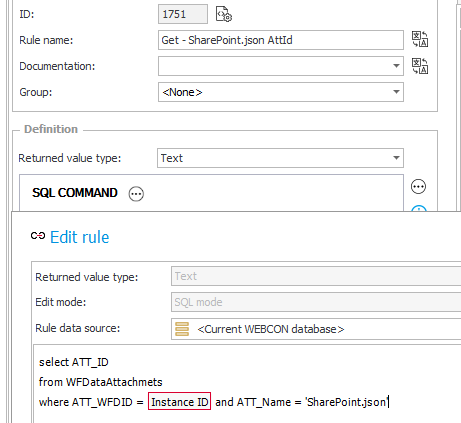The height and width of the screenshot is (423, 461).
Task: Click the 'Rule data source:' label
Action: tap(78, 328)
